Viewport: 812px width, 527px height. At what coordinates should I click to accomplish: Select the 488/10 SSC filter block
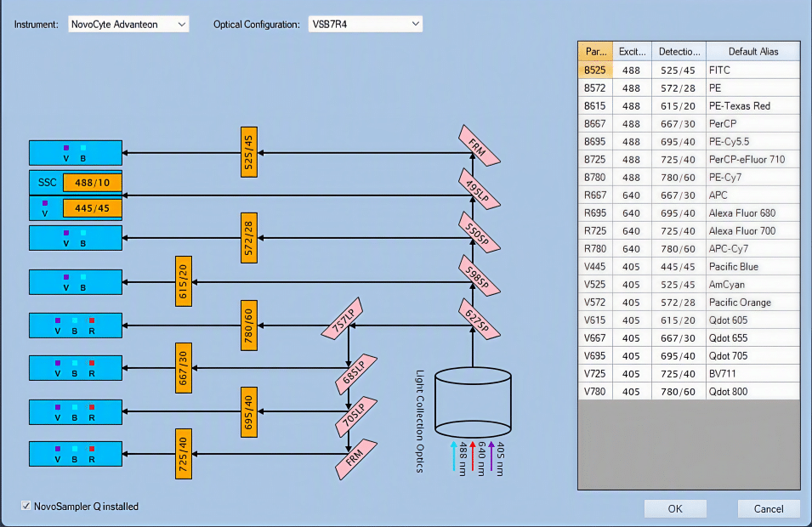(x=92, y=183)
